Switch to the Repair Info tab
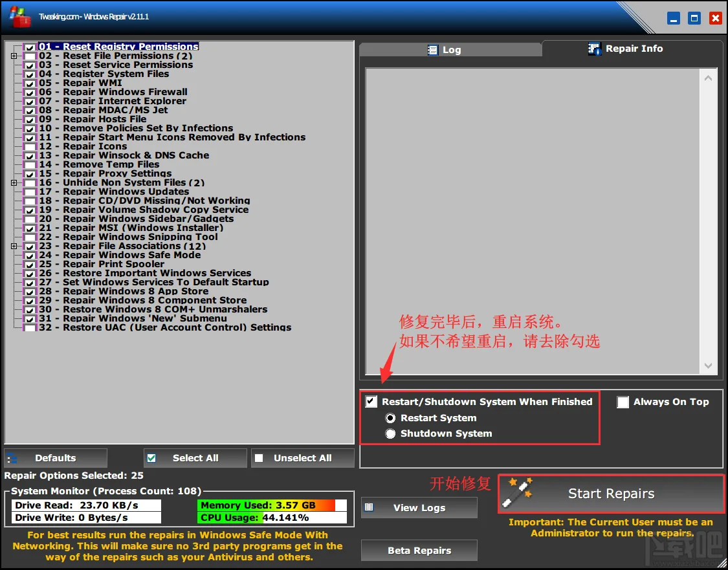 [632, 49]
